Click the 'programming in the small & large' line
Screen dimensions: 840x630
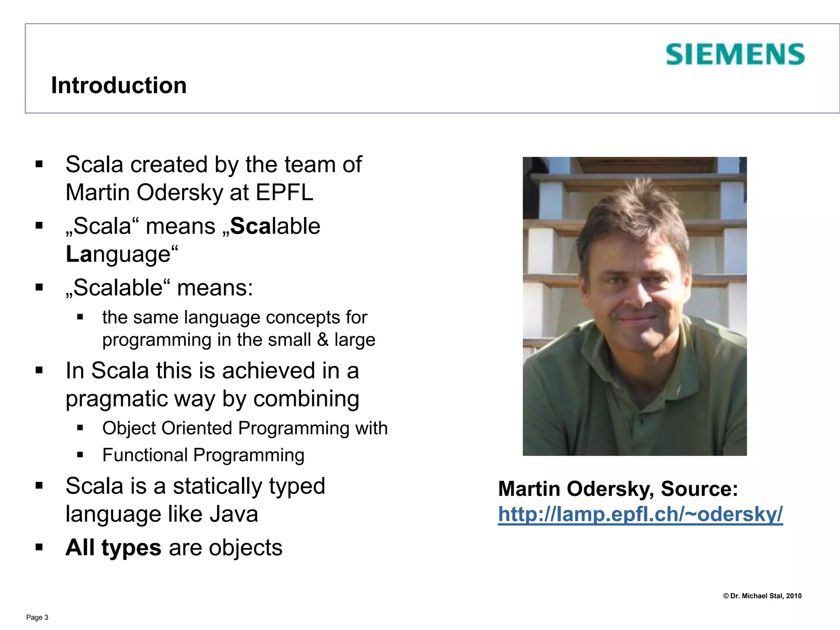click(239, 340)
